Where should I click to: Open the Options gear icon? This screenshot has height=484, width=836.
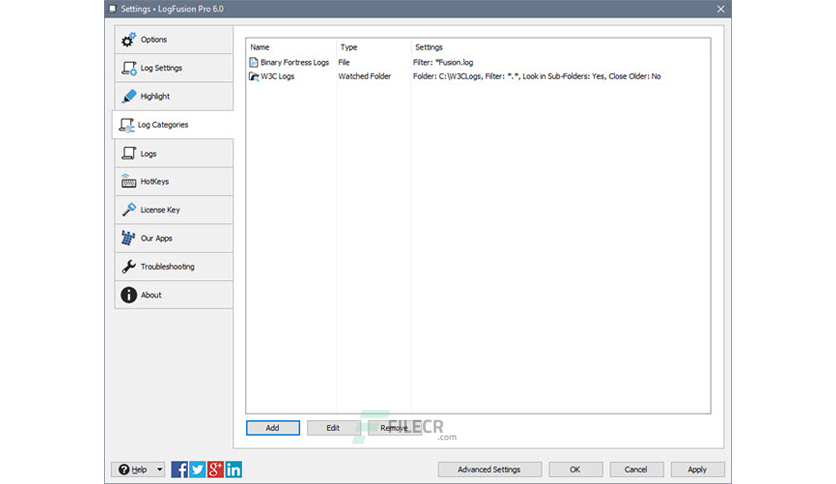(128, 39)
